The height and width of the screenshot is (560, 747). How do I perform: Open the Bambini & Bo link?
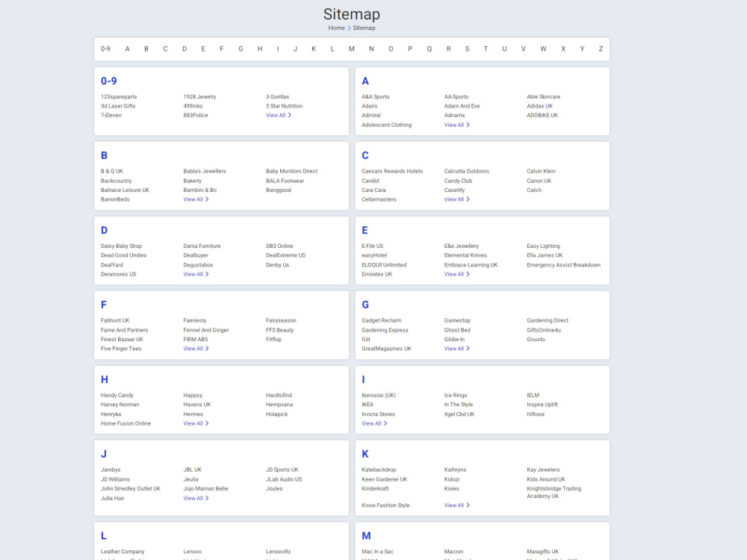[x=199, y=190]
